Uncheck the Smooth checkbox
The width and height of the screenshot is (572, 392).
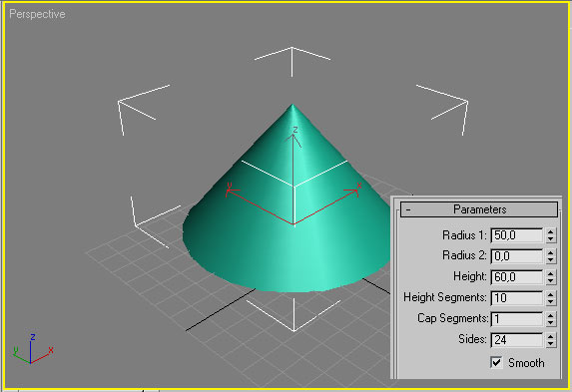[496, 362]
